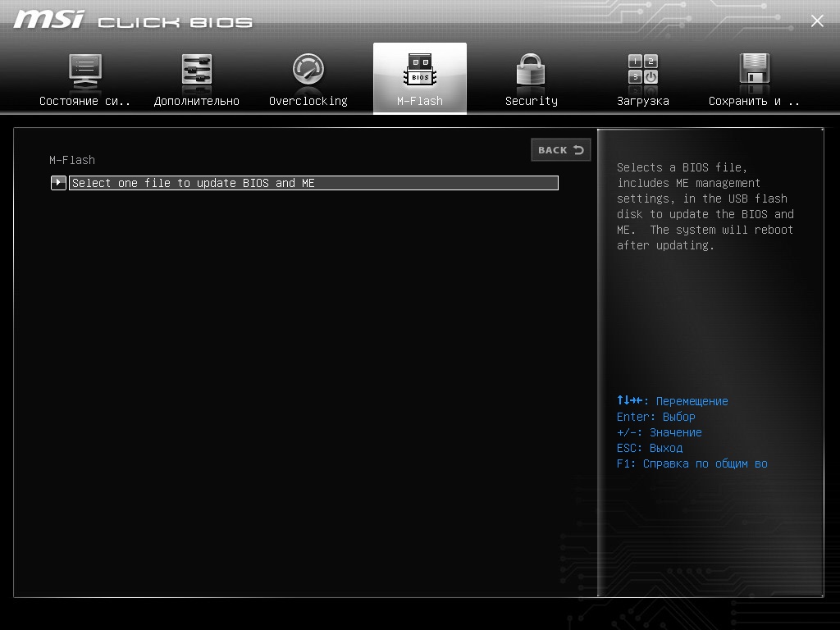Click the sliders icon above Дополнительно
Screen dimensions: 840x630
197,70
